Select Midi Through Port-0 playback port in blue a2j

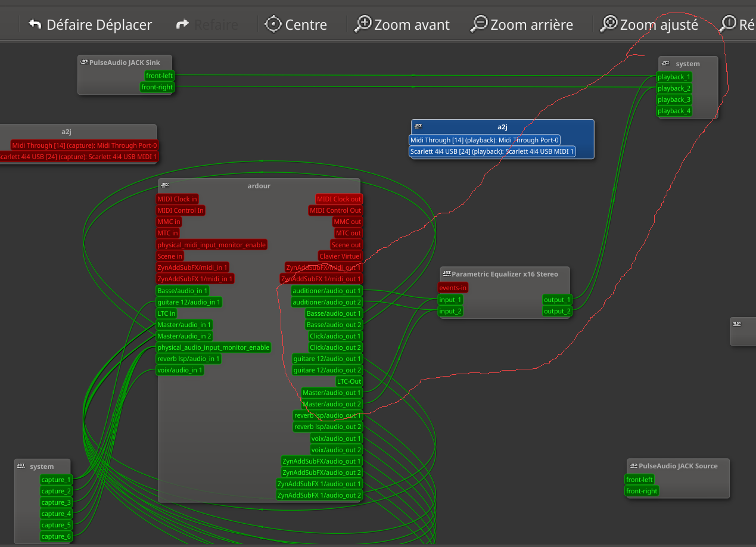(484, 140)
